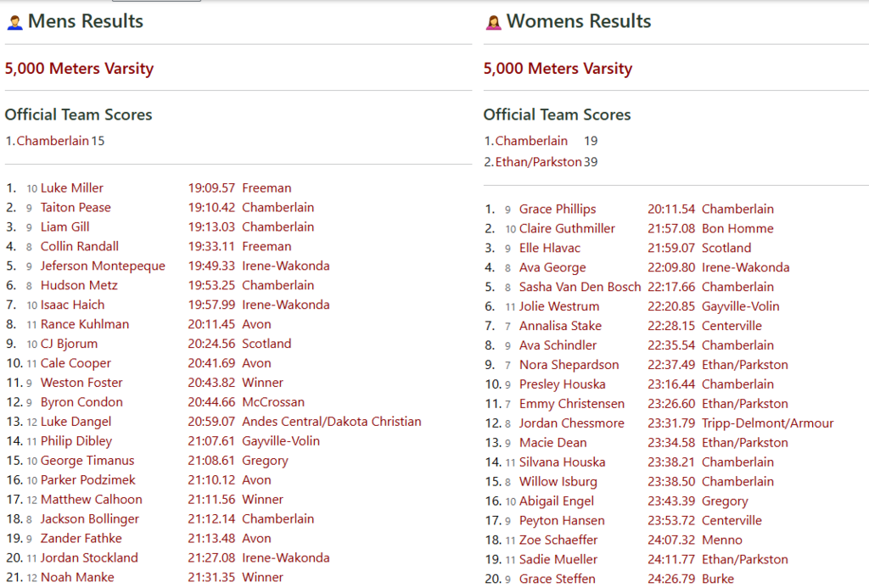This screenshot has width=869, height=588.
Task: Open Andes Central/Dakota Christian team page
Action: [331, 422]
